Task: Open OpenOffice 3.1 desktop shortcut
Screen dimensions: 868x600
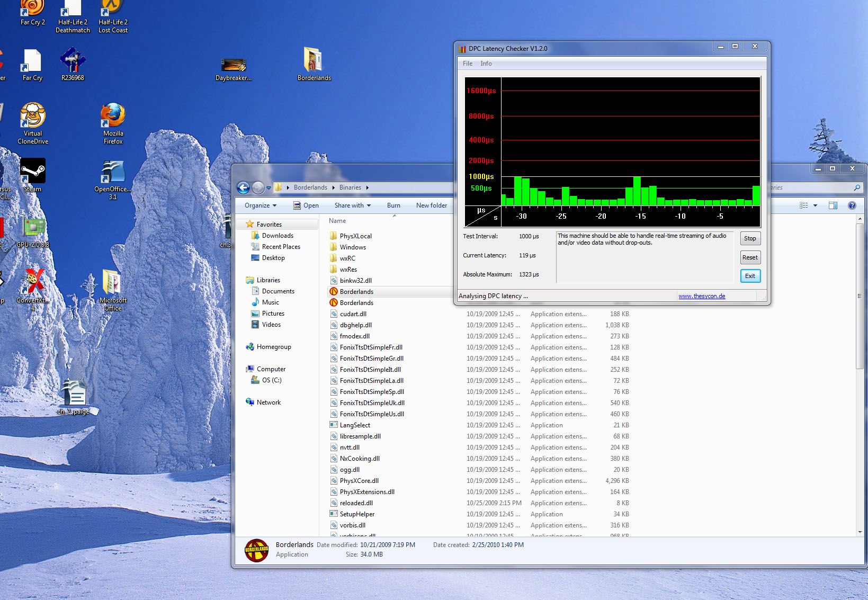Action: point(113,180)
